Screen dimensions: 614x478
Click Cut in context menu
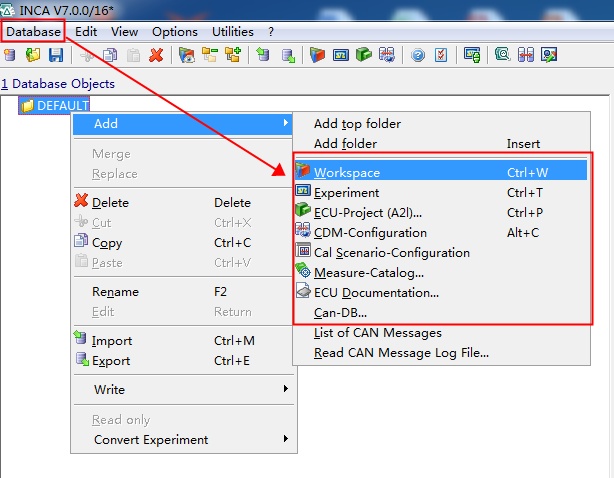[183, 222]
